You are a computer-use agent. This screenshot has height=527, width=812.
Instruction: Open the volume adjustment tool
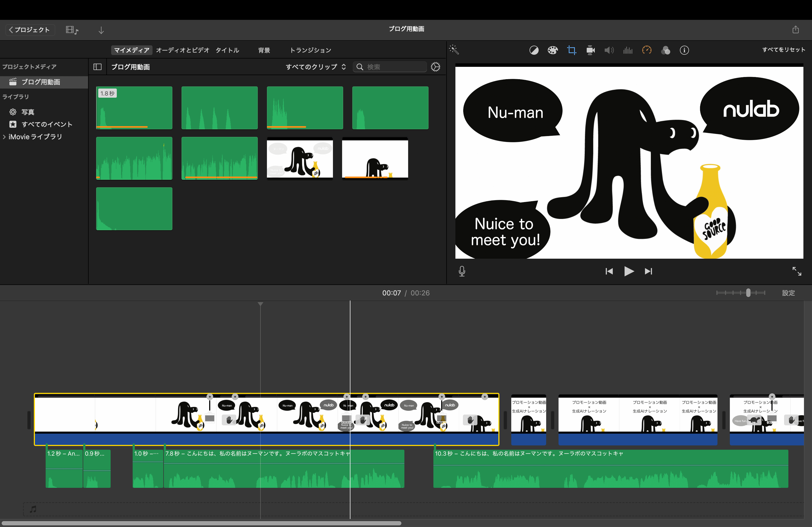coord(609,50)
